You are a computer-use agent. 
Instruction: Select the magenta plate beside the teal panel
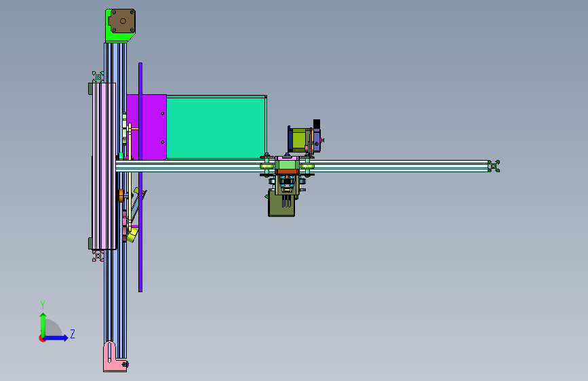[x=151, y=127]
